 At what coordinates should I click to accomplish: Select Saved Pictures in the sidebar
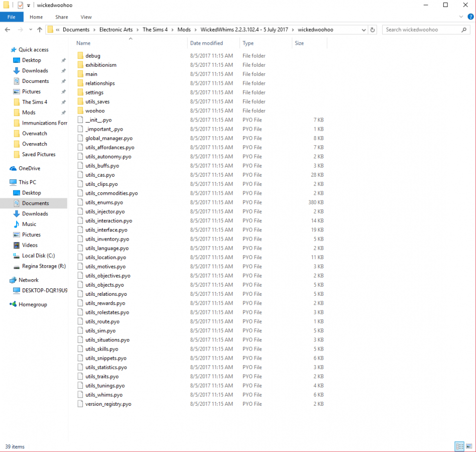tap(39, 154)
